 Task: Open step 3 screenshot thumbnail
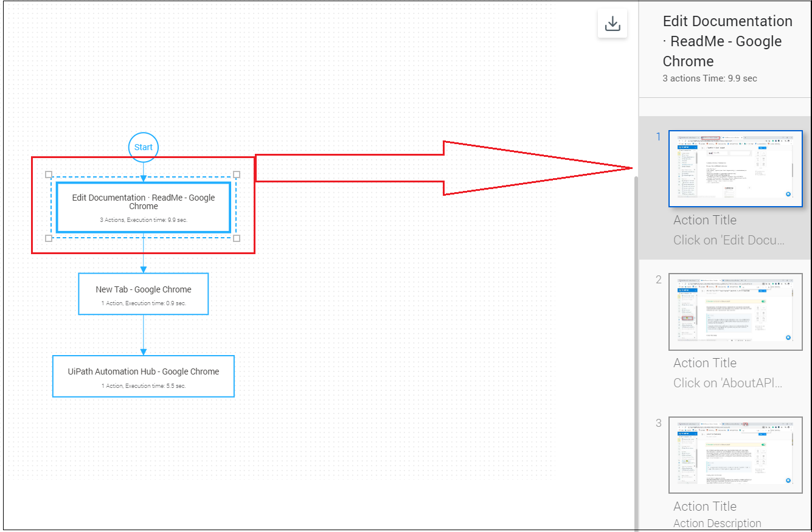coord(735,455)
